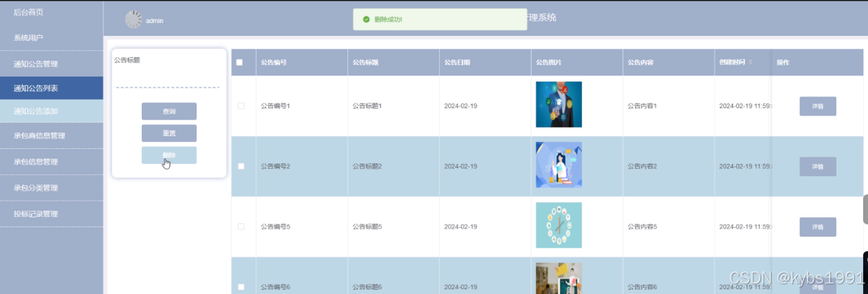Click the 公告内容1 cell
Screen dimensions: 868x294
tap(668, 106)
